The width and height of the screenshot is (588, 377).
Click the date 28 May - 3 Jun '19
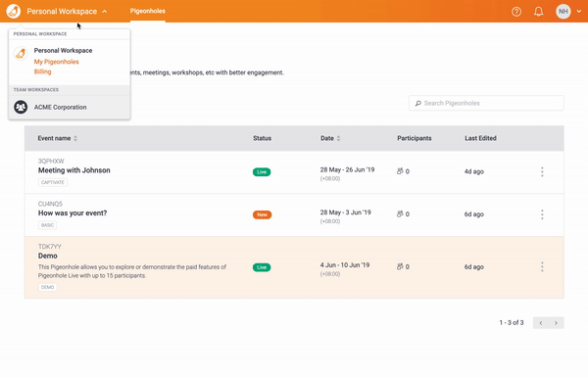tap(345, 212)
